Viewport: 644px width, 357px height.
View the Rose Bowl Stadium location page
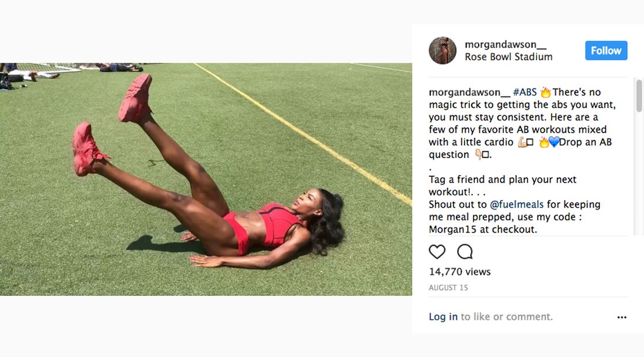pyautogui.click(x=510, y=56)
